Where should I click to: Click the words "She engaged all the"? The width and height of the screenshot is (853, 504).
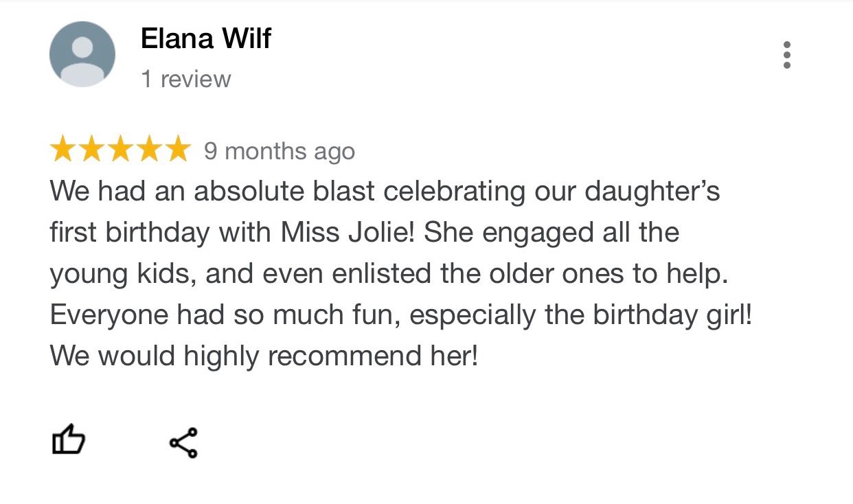point(551,232)
